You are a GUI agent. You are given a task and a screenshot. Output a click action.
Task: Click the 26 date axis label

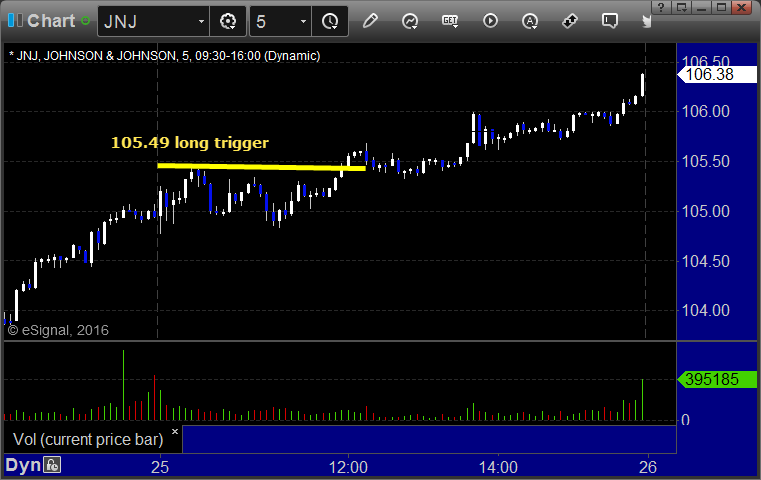pyautogui.click(x=648, y=467)
